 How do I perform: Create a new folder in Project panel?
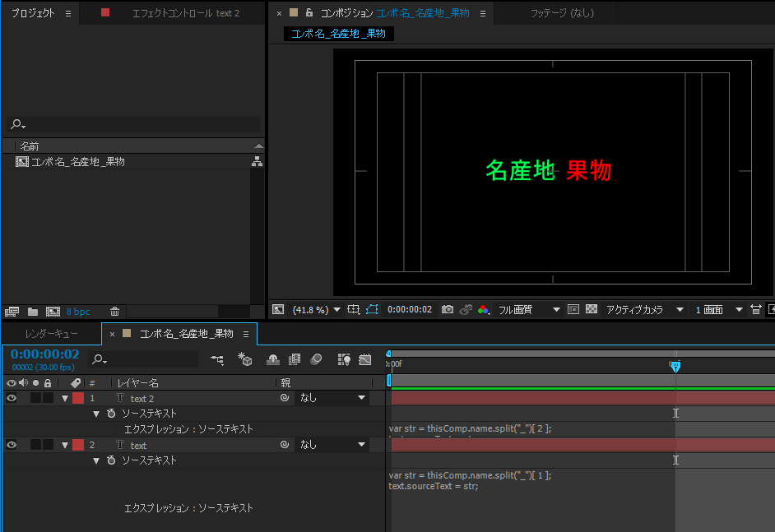pos(33,312)
